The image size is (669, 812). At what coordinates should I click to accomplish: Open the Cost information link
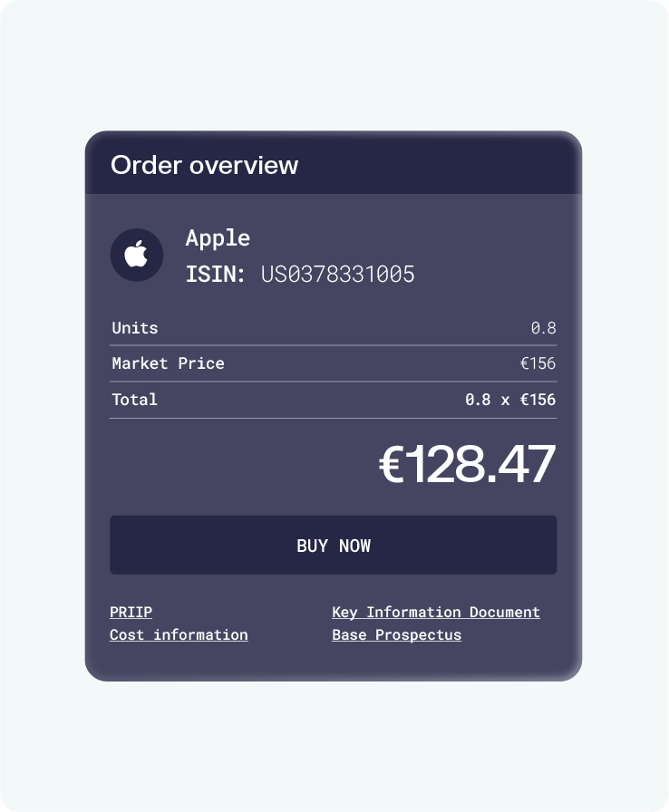[x=179, y=635]
